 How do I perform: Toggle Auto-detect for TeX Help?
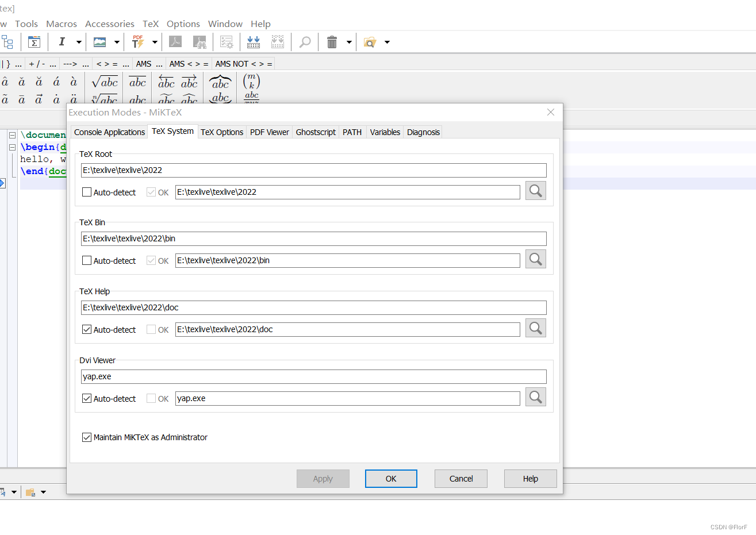87,329
